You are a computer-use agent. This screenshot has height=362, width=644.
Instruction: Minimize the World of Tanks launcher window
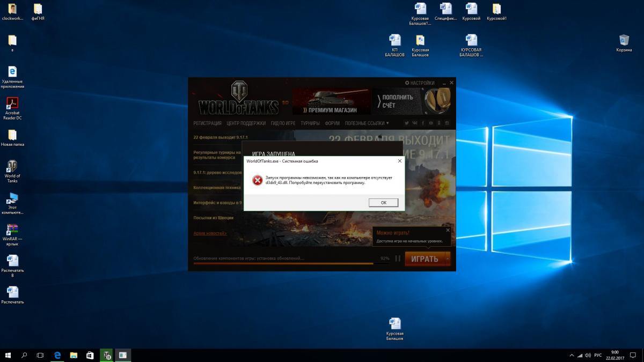[x=443, y=83]
